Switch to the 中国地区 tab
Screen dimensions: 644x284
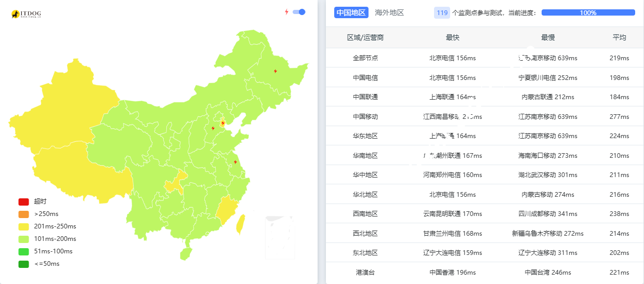coord(351,13)
